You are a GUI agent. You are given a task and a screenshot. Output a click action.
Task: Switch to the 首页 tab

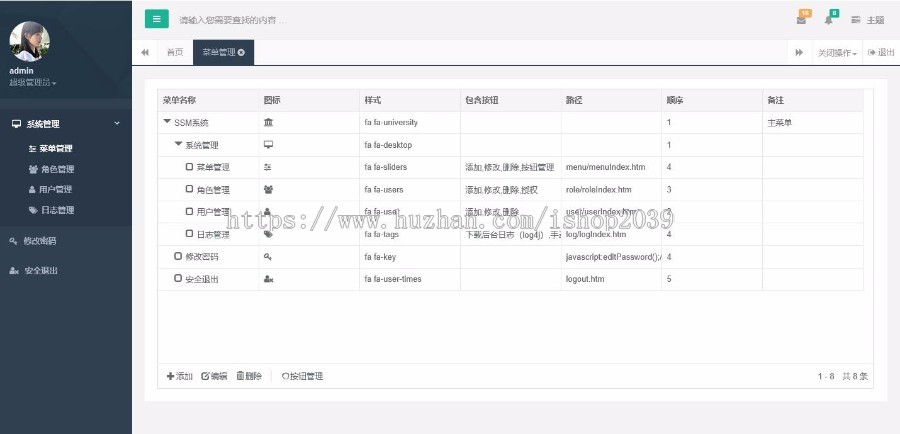174,52
